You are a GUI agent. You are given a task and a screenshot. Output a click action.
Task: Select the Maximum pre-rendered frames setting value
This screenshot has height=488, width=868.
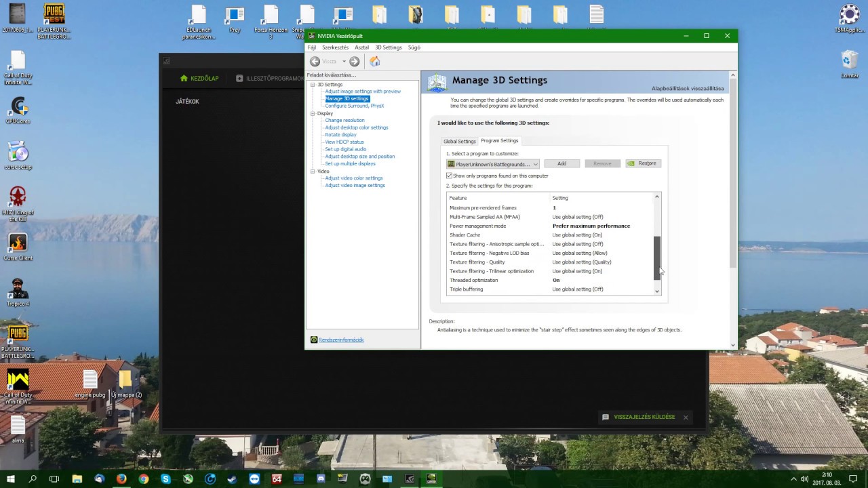pyautogui.click(x=554, y=208)
